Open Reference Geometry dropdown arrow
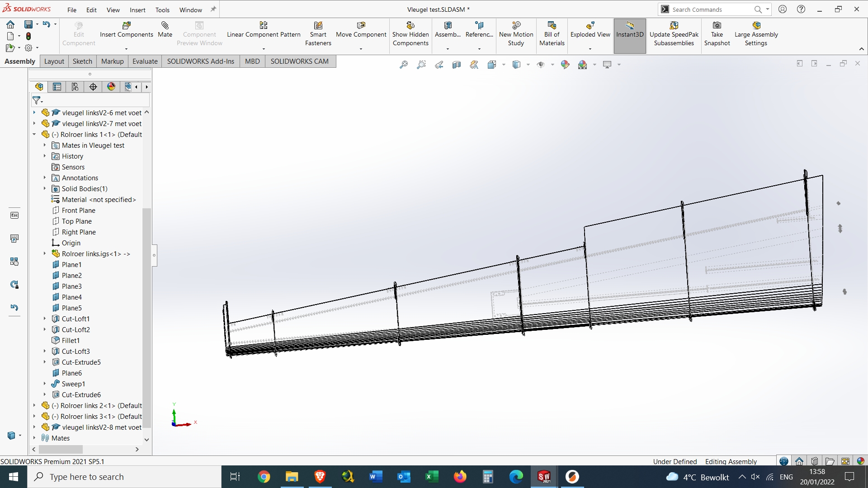The height and width of the screenshot is (488, 868). point(479,49)
